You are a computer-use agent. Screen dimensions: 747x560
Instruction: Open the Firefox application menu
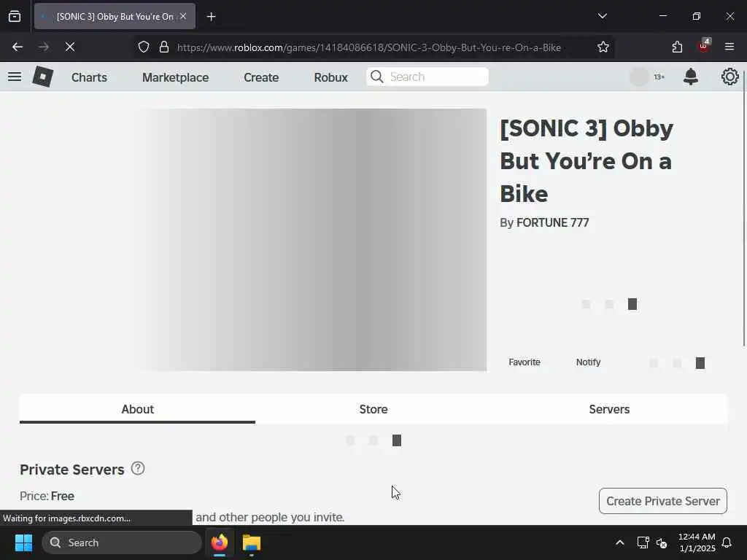pyautogui.click(x=729, y=47)
